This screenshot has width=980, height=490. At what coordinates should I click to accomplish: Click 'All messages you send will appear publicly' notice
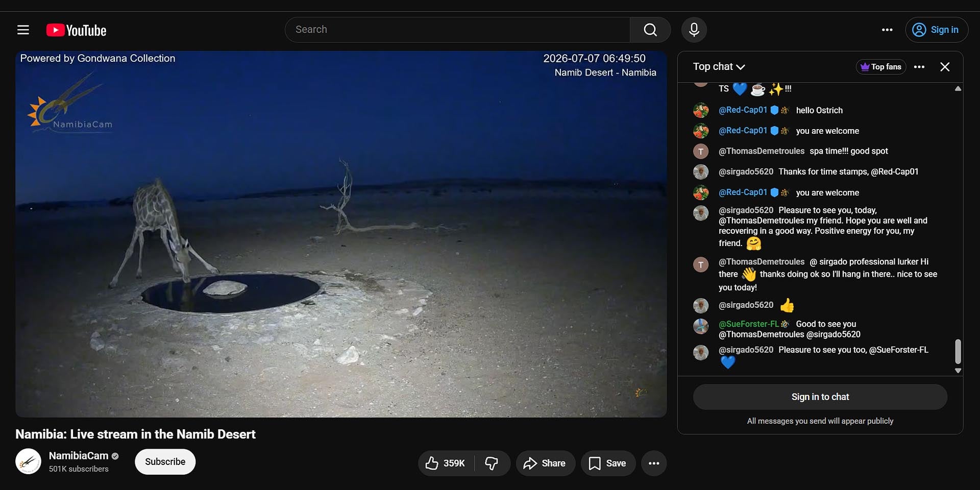820,421
